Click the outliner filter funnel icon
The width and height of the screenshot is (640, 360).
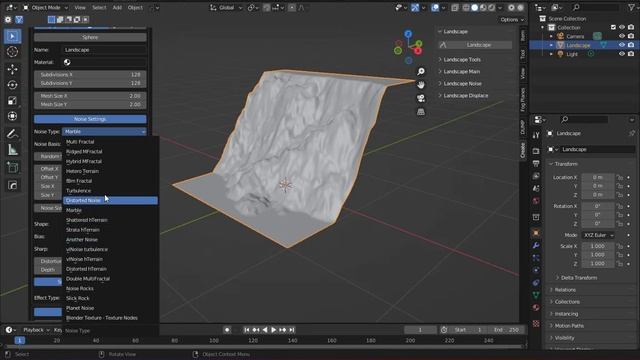point(631,7)
